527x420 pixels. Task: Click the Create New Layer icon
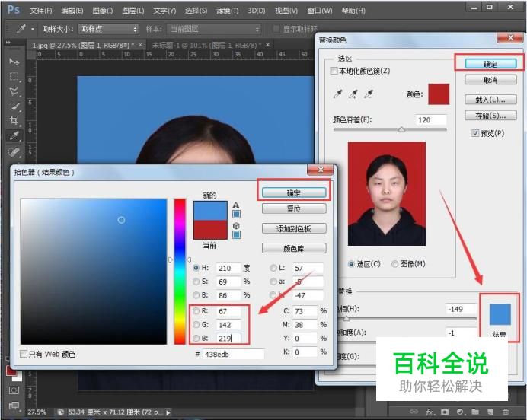[x=490, y=412]
